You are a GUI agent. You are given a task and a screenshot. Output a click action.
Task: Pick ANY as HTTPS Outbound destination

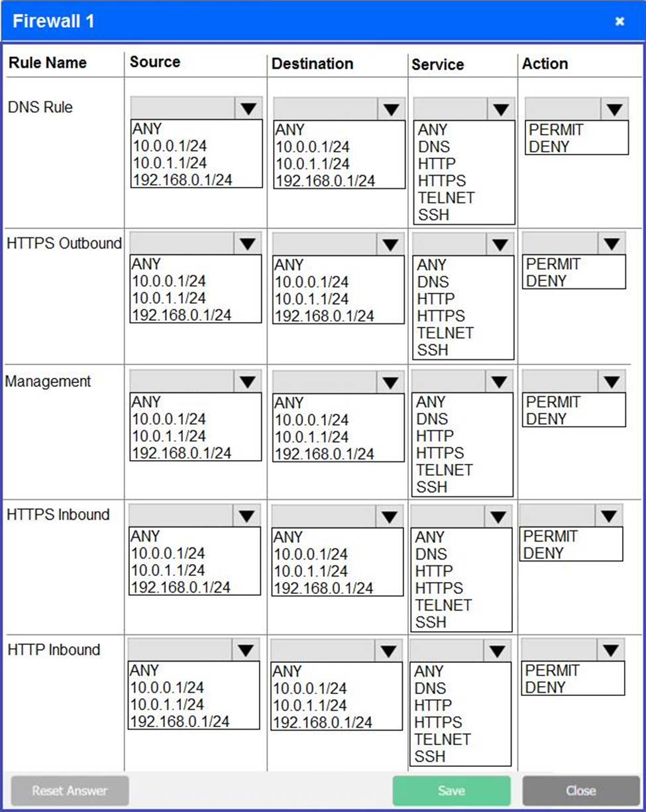click(289, 264)
